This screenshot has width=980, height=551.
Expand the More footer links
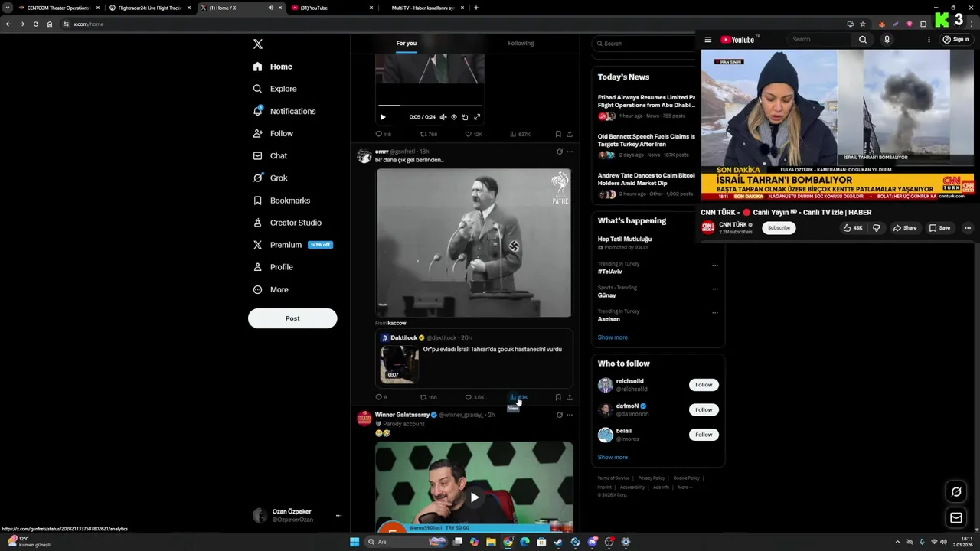point(684,487)
